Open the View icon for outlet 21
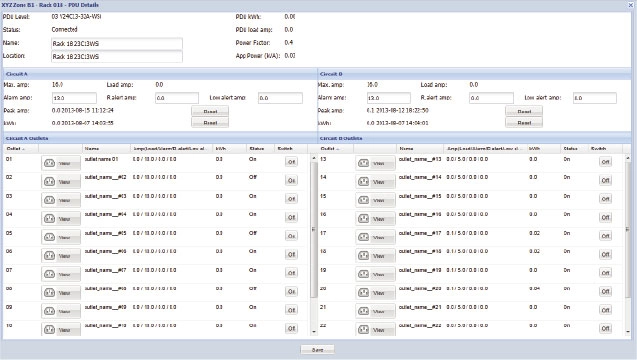This screenshot has height=360, width=637. click(375, 311)
